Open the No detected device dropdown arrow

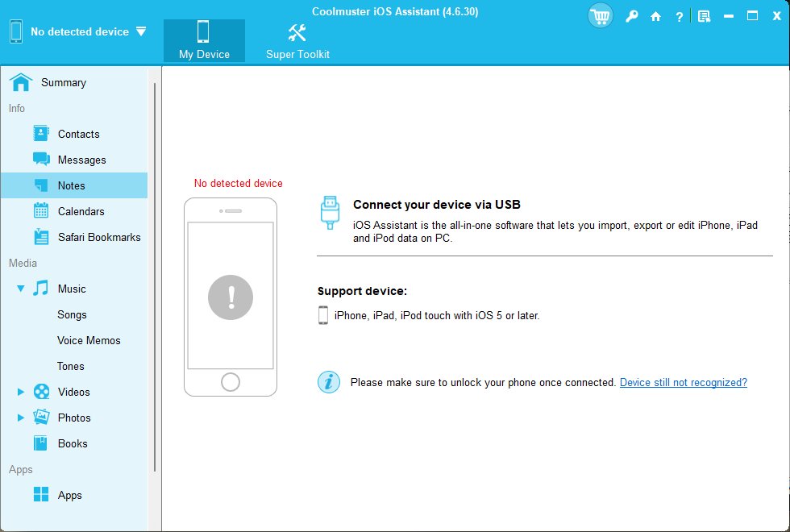pyautogui.click(x=141, y=31)
